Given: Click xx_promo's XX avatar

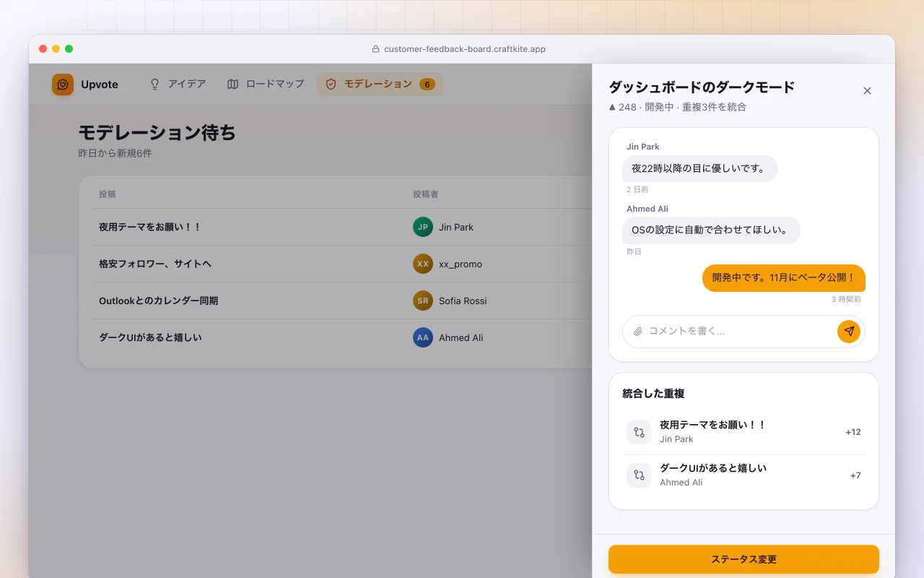Looking at the screenshot, I should click(x=423, y=264).
